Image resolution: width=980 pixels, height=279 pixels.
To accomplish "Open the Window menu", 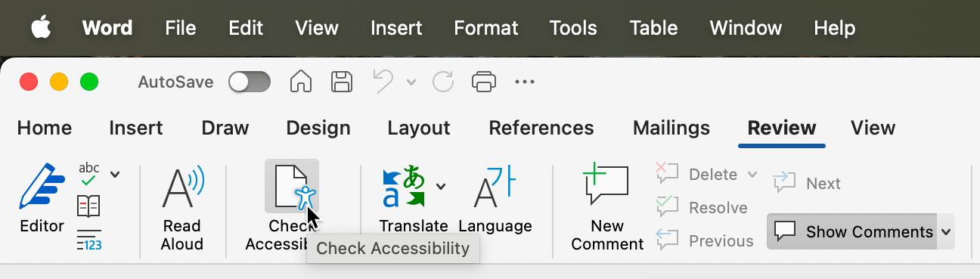I will pyautogui.click(x=746, y=28).
